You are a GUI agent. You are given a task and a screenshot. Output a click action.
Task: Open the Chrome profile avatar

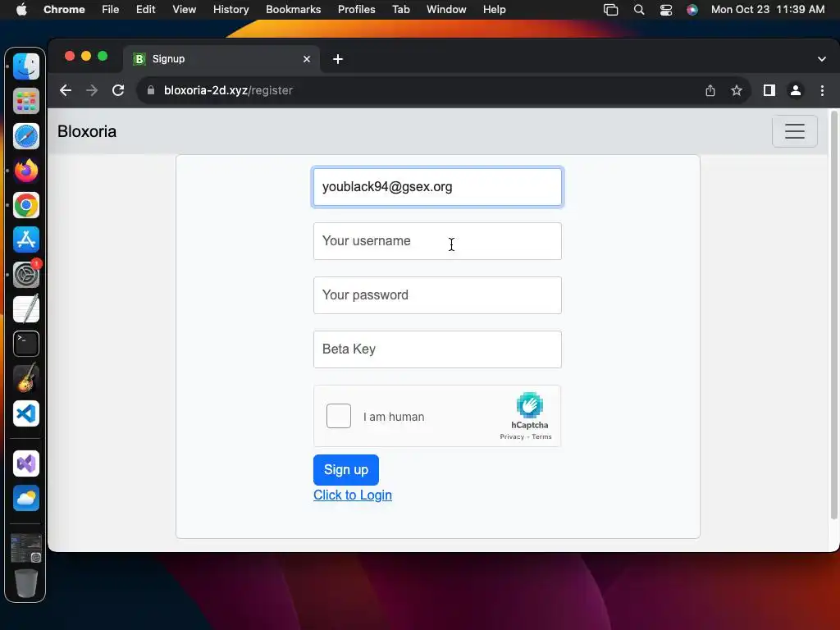tap(796, 90)
